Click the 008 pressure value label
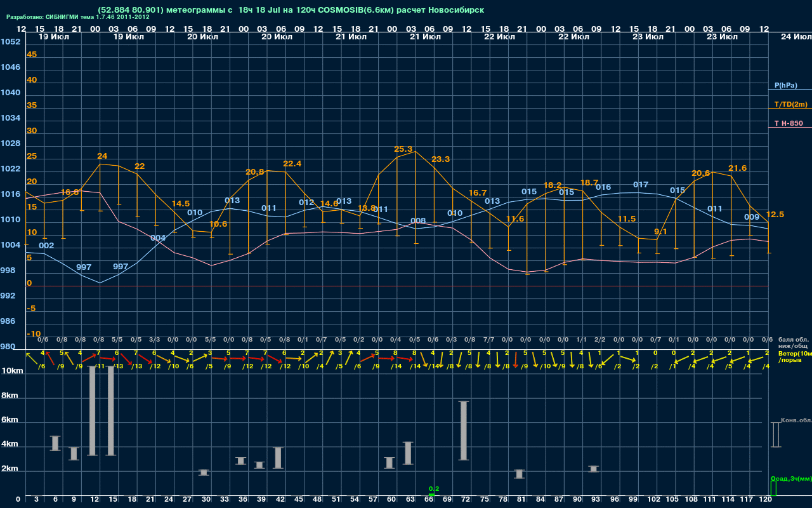Viewport: 812px width, 508px height. coord(418,222)
